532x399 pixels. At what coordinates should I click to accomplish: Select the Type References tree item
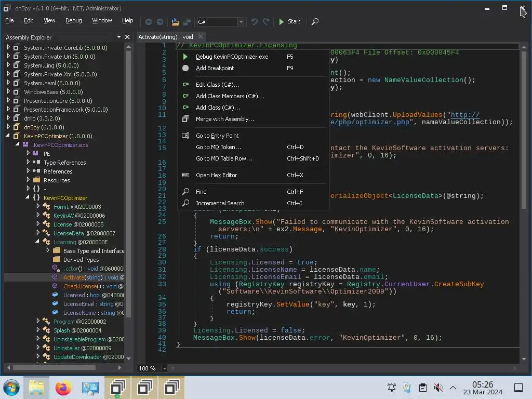tap(64, 163)
